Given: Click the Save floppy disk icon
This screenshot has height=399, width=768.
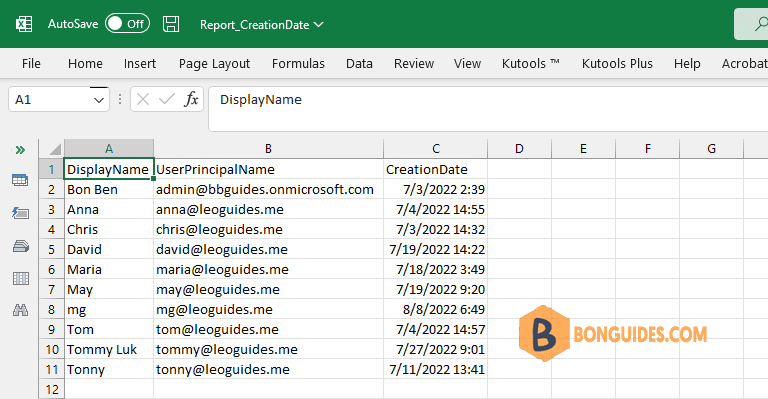Looking at the screenshot, I should 171,24.
